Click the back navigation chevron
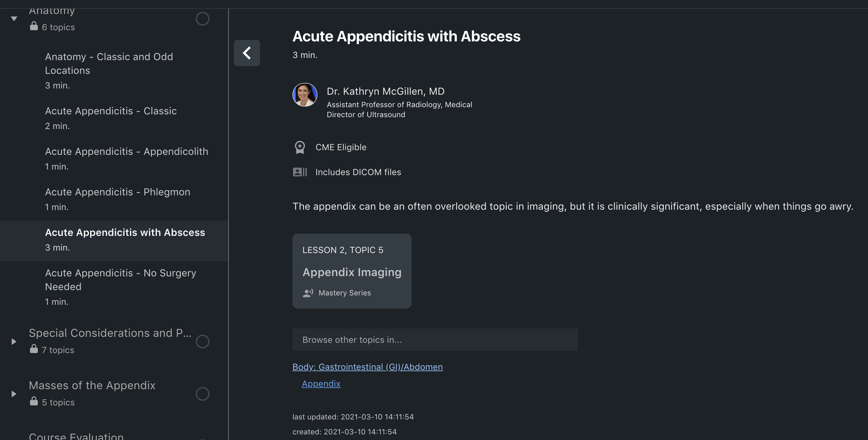 tap(247, 53)
